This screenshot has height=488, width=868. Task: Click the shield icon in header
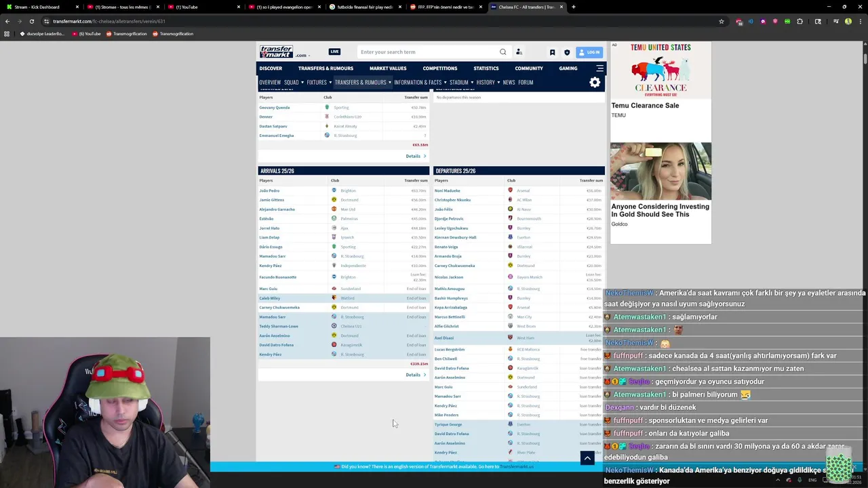click(x=567, y=52)
